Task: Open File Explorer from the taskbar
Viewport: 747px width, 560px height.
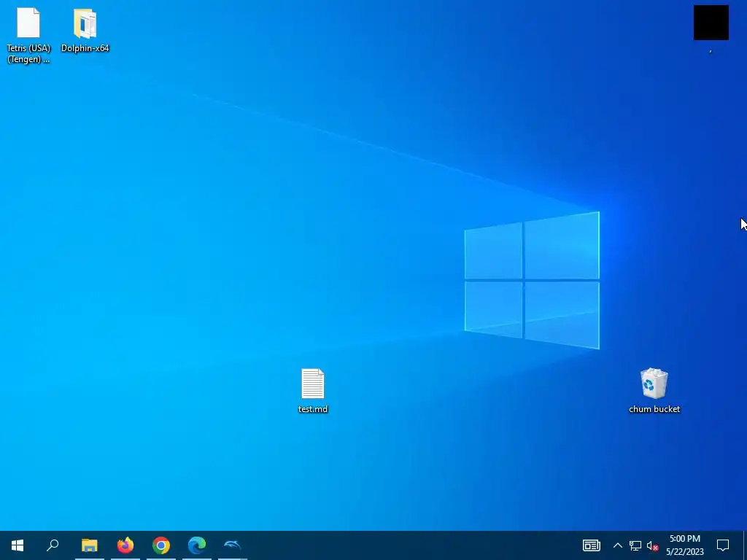Action: 90,545
